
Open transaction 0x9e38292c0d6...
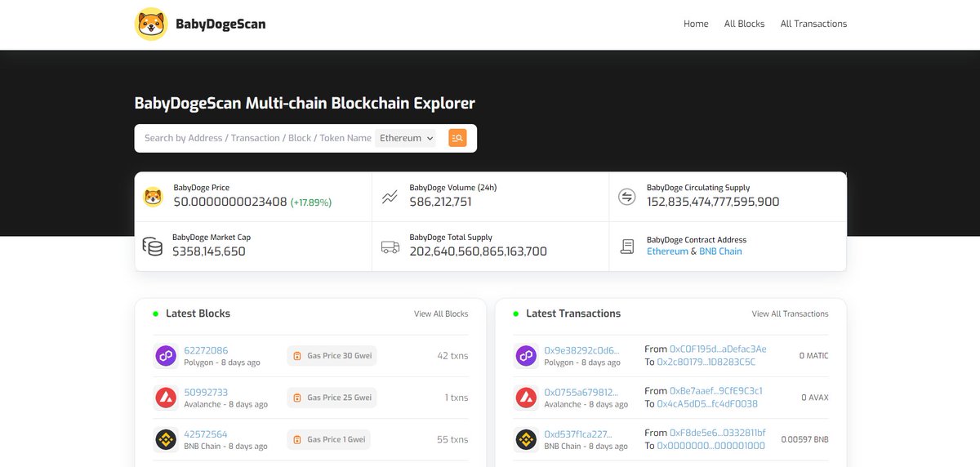tap(581, 350)
